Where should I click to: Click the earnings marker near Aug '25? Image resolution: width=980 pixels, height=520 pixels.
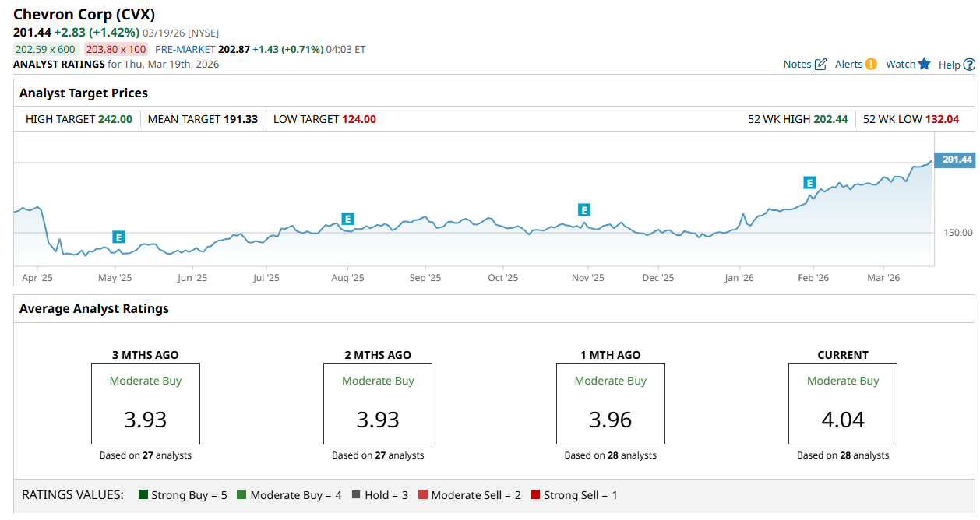[348, 219]
